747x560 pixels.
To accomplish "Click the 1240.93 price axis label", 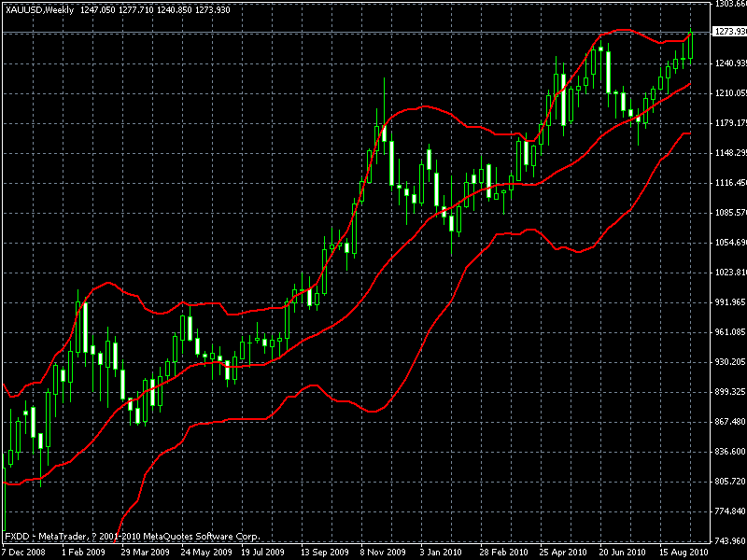I will (x=731, y=63).
